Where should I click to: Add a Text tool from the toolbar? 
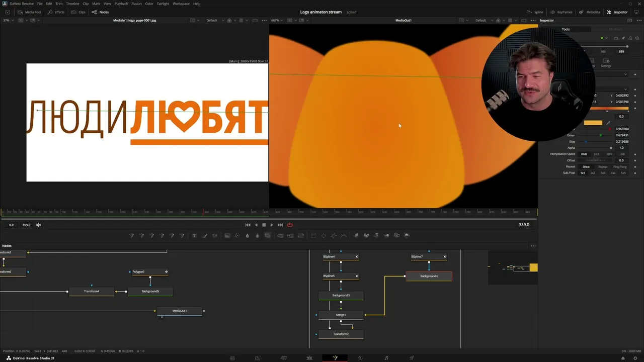[194, 235]
